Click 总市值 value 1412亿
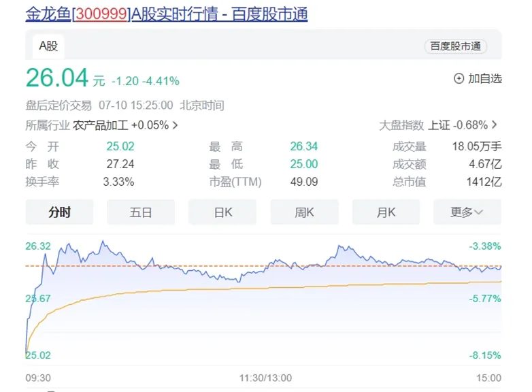 pos(484,182)
